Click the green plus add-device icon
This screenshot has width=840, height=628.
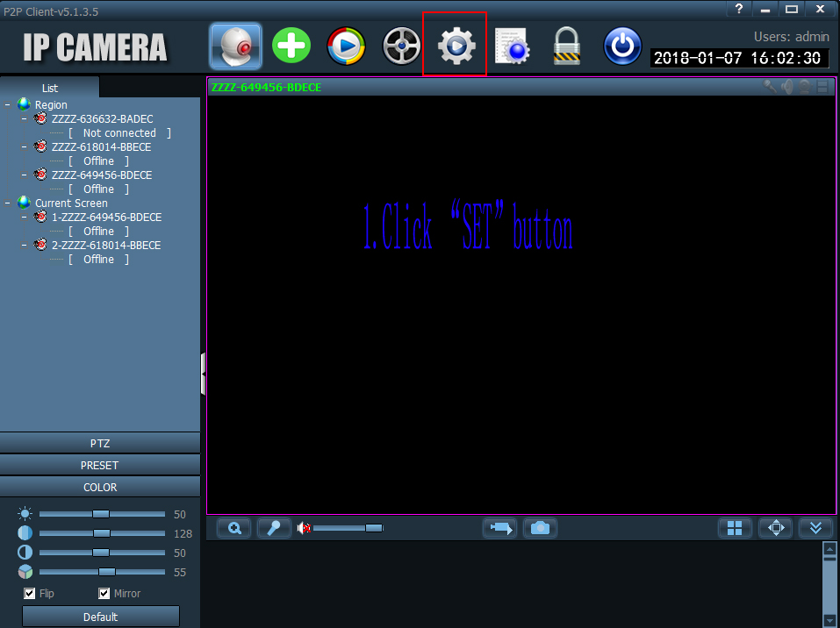[291, 45]
